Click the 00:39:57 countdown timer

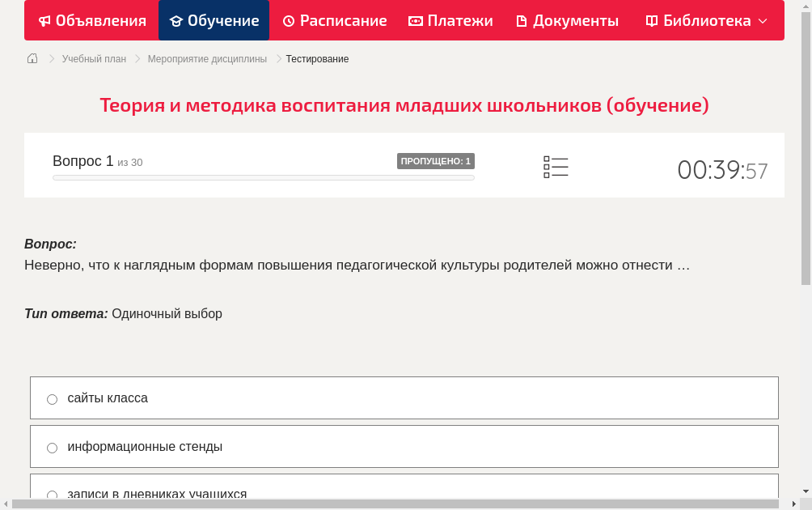pyautogui.click(x=722, y=170)
